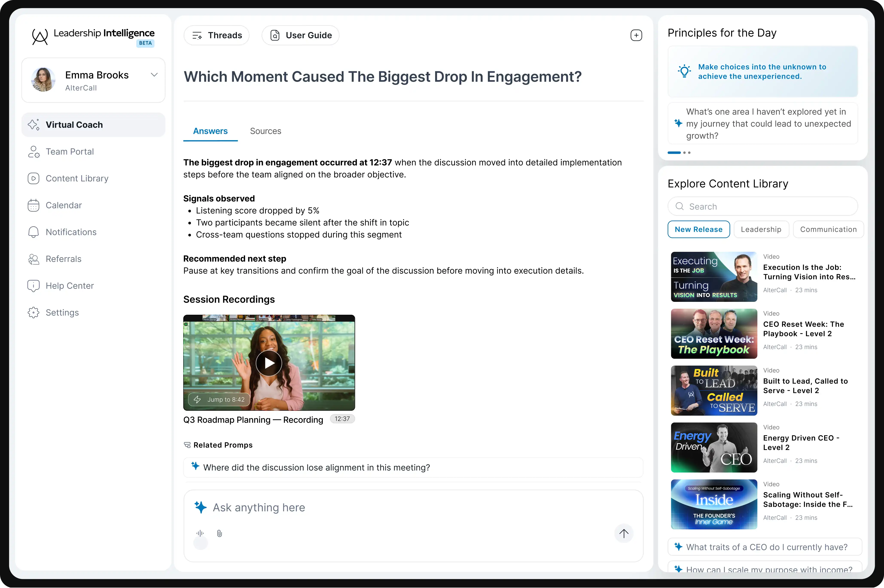
Task: Select the Leadership filter chip
Action: 761,229
